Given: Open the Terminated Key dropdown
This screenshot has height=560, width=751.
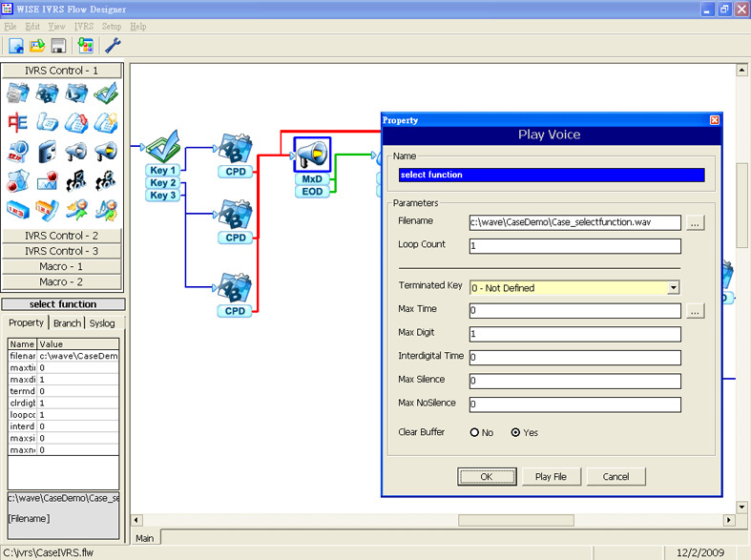Looking at the screenshot, I should 674,288.
